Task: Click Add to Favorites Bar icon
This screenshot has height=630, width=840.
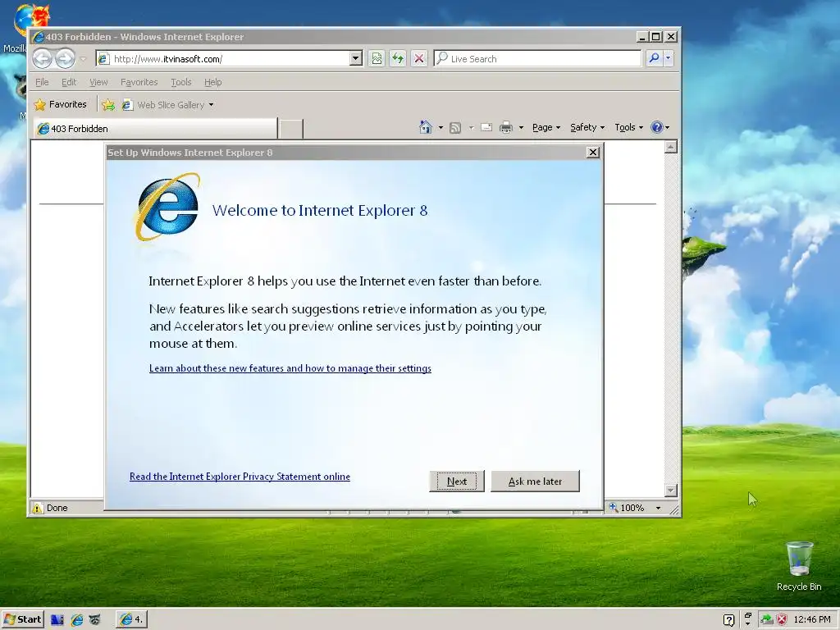Action: pos(108,105)
